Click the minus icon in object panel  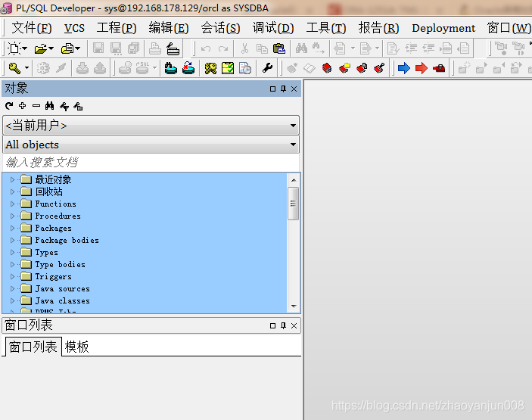click(x=36, y=106)
